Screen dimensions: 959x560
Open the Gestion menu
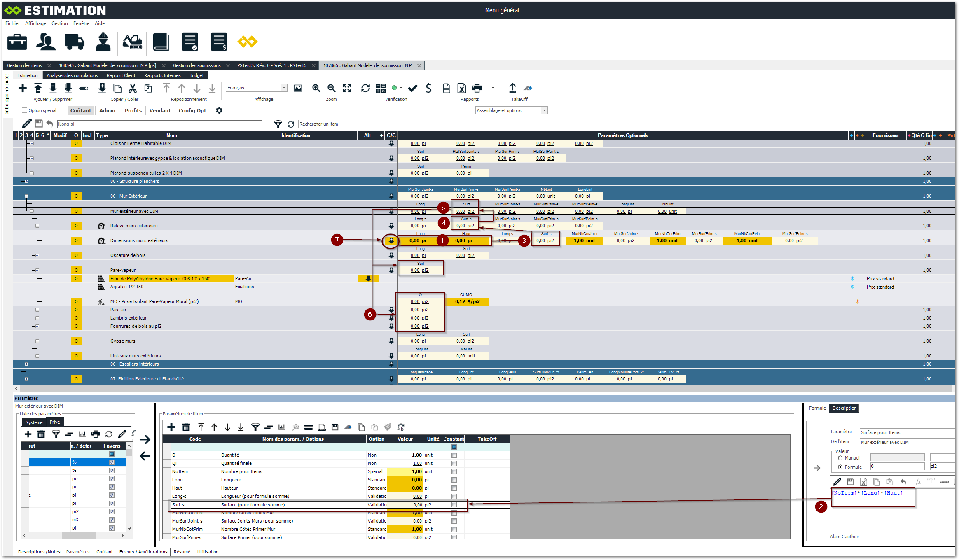[59, 23]
